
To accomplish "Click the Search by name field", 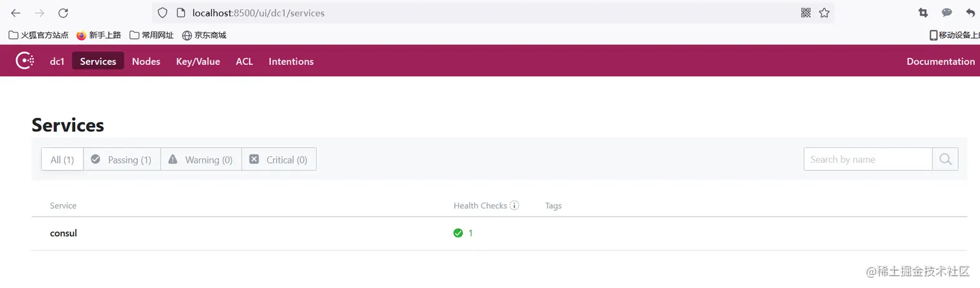I will [x=867, y=159].
